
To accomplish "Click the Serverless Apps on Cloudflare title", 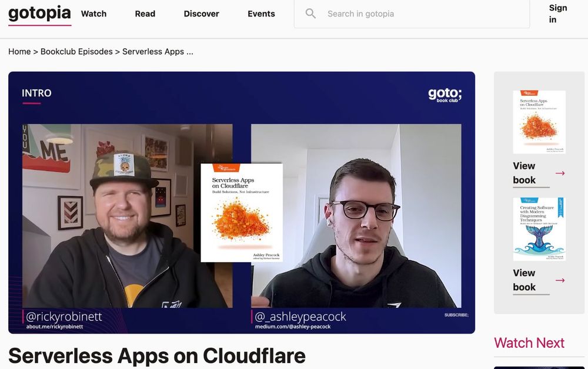I will 157,356.
